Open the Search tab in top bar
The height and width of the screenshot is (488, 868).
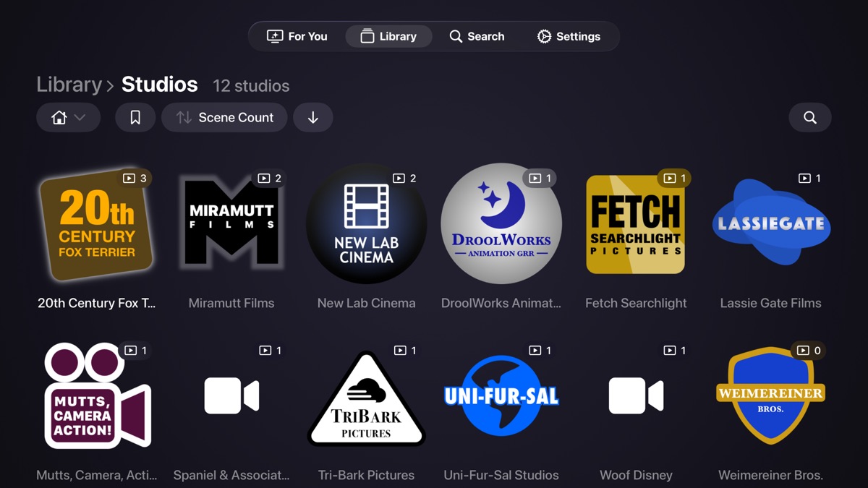tap(477, 36)
